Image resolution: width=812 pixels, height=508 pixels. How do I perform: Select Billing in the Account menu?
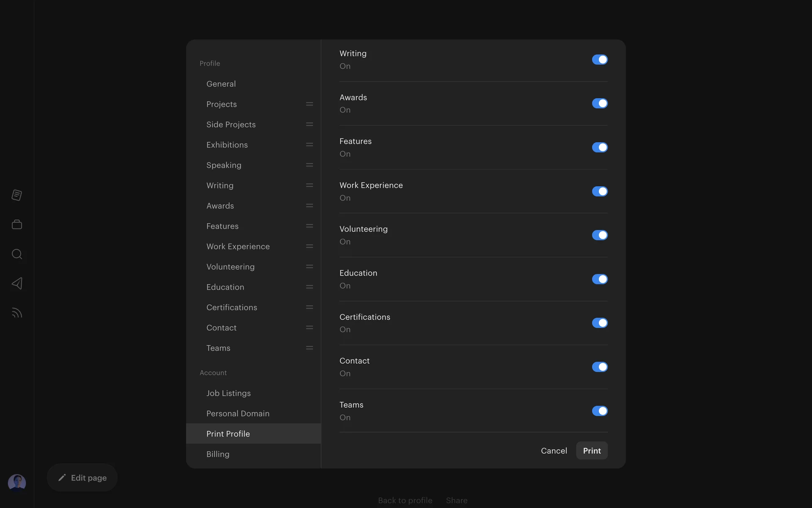[x=218, y=454]
